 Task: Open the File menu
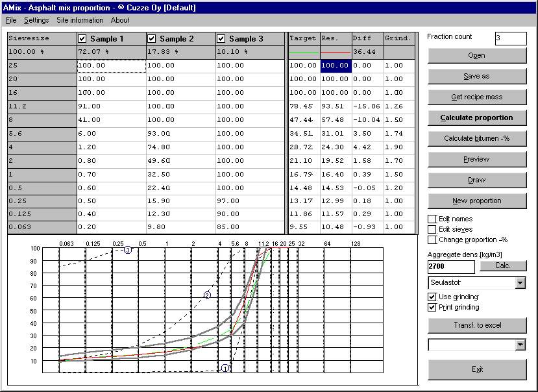click(x=11, y=20)
